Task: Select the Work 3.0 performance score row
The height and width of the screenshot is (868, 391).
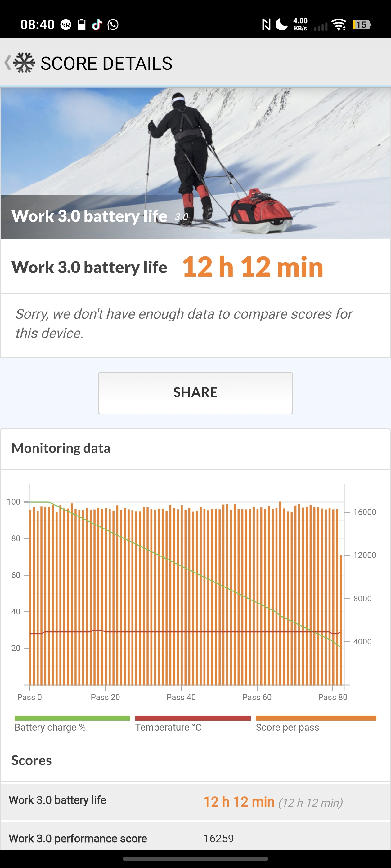Action: point(195,838)
